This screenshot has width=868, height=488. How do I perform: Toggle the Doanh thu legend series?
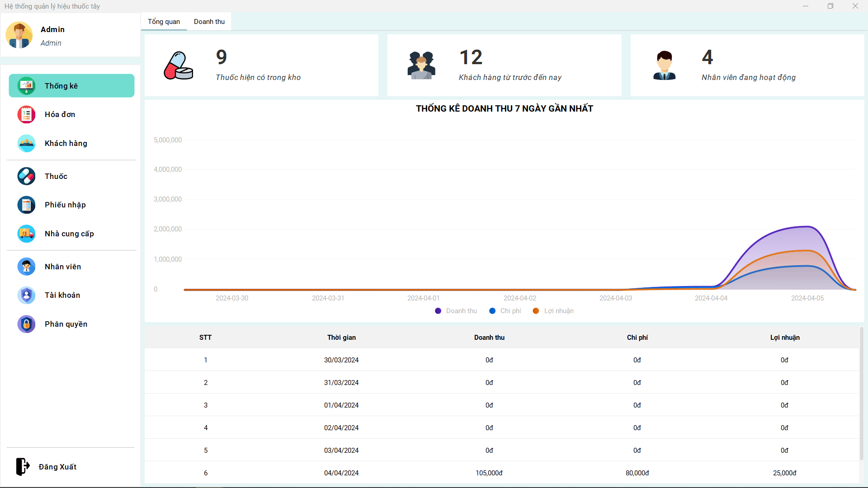click(456, 311)
